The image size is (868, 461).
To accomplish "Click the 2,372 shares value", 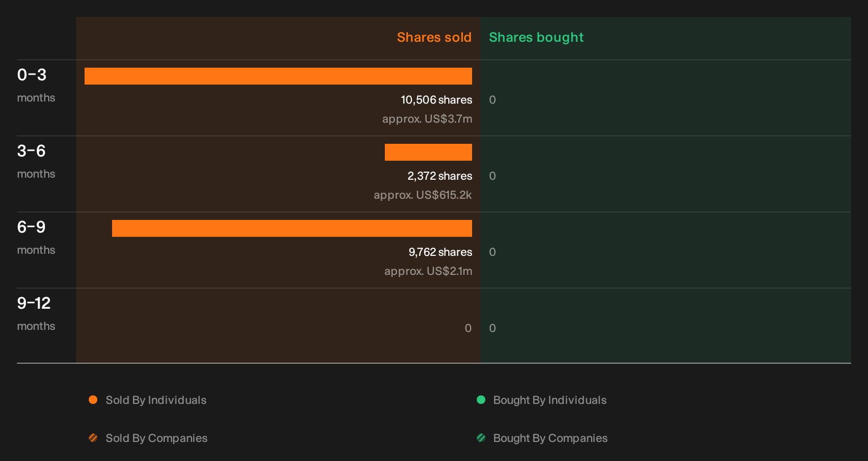I will tap(440, 176).
